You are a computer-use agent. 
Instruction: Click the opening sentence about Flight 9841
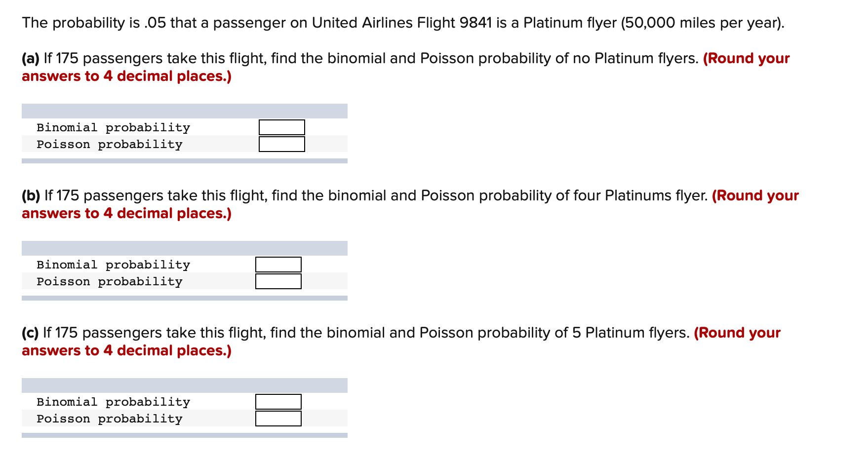click(402, 23)
